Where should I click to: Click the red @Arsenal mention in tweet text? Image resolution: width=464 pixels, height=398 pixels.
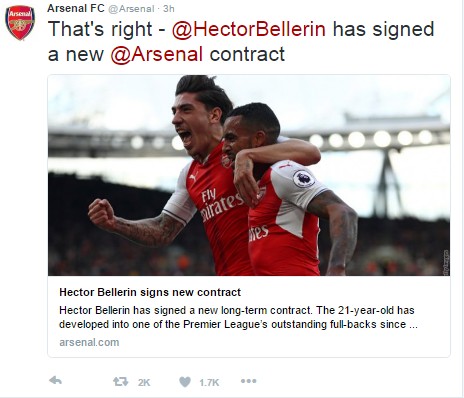point(157,54)
